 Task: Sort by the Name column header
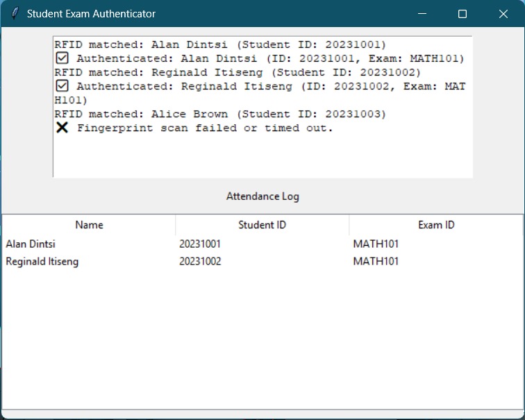tap(89, 225)
